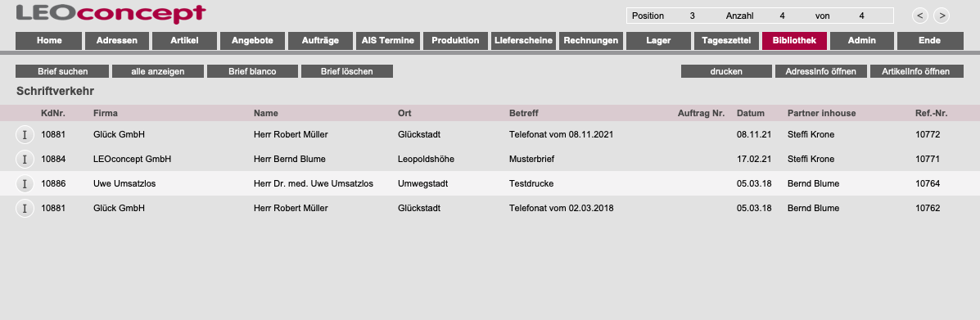
Task: Create new letter with Brief blanco
Action: (x=252, y=71)
